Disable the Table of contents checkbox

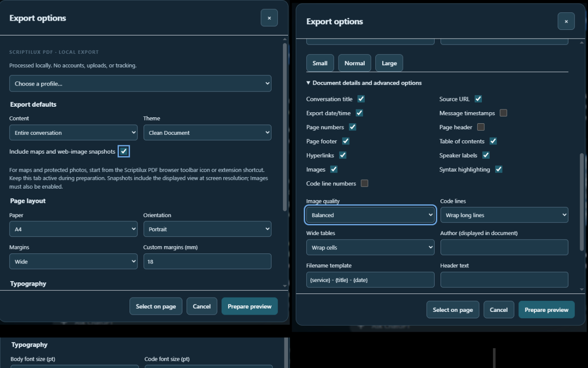coord(493,141)
